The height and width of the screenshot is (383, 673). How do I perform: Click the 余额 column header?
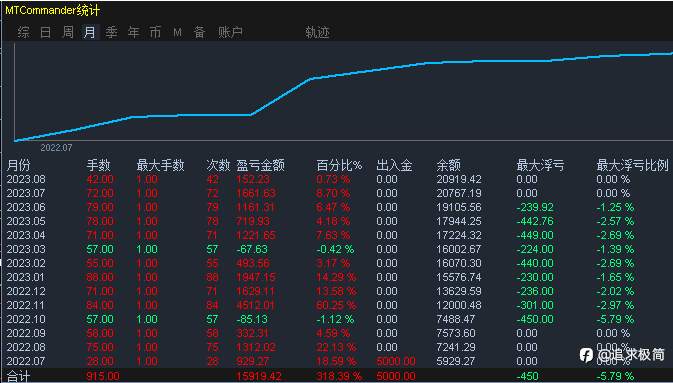click(449, 165)
